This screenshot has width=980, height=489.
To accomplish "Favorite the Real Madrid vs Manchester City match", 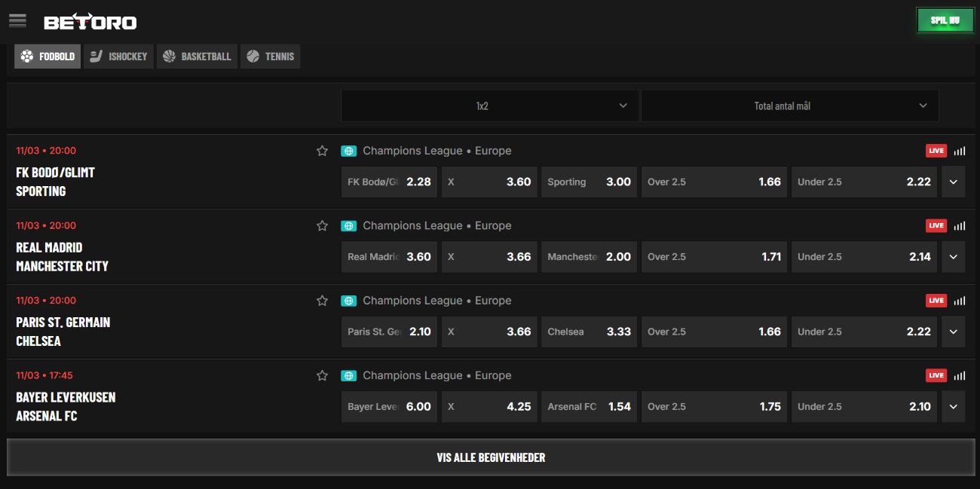I will click(322, 225).
